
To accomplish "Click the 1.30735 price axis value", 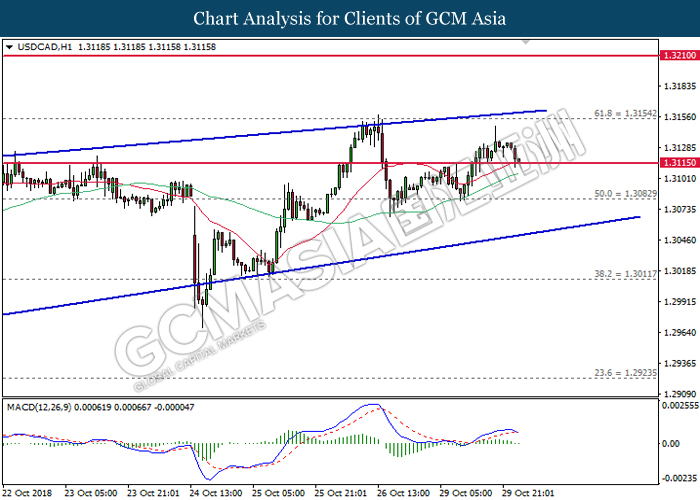I will coord(680,209).
